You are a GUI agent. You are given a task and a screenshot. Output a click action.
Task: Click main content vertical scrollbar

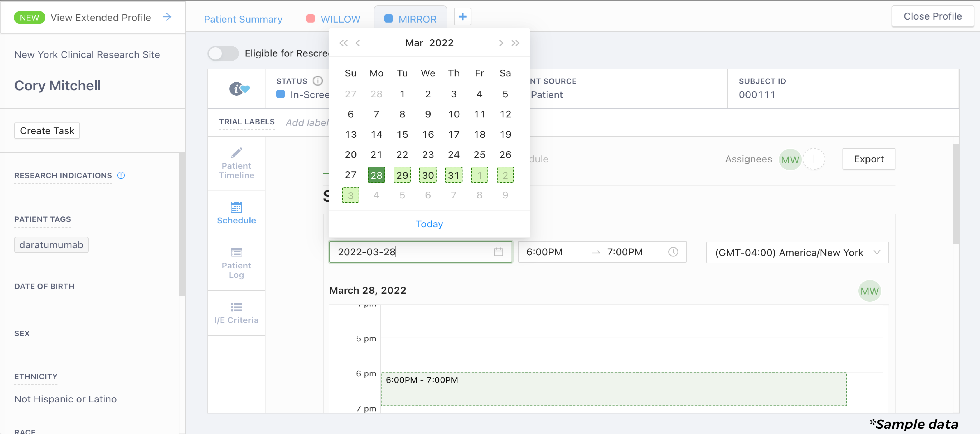(x=956, y=194)
